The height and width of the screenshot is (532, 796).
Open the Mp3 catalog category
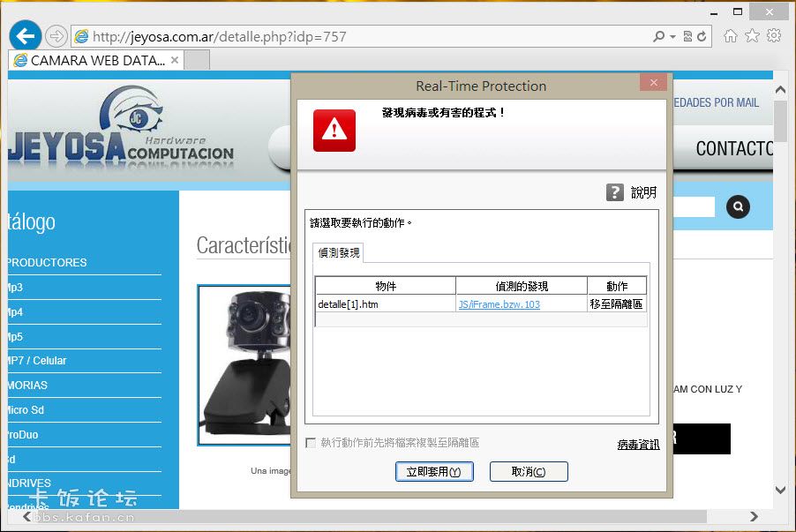pyautogui.click(x=15, y=288)
